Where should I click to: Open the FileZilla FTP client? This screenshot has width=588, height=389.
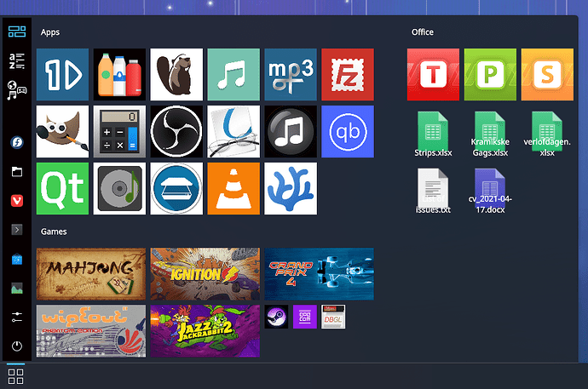point(348,74)
